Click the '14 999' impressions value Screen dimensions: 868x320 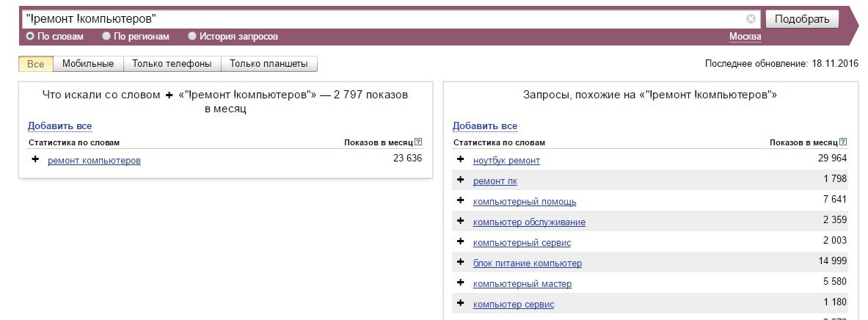pyautogui.click(x=833, y=261)
